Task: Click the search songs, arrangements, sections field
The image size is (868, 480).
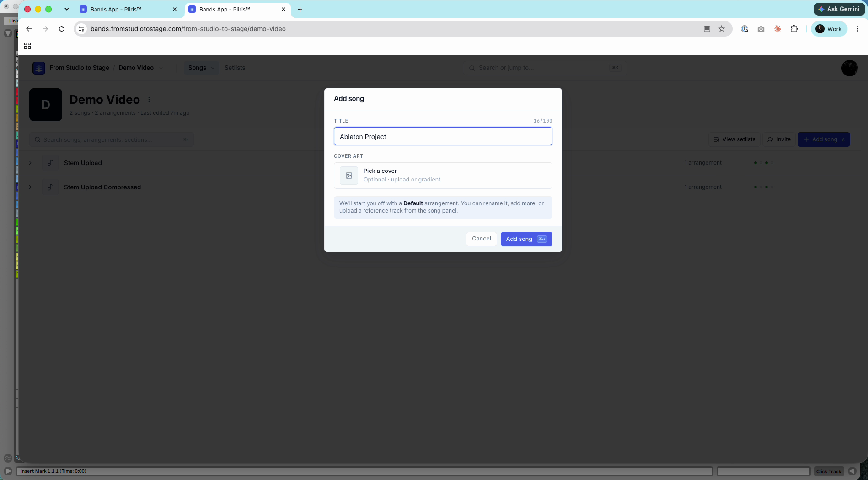Action: coord(112,139)
